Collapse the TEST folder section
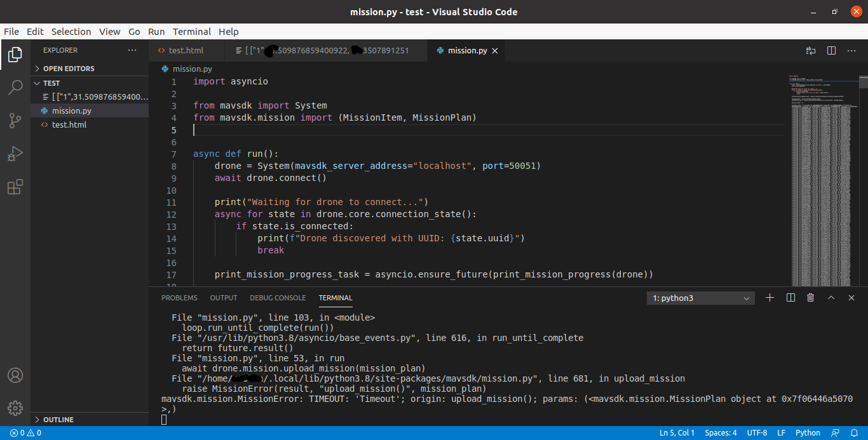Viewport: 868px width, 440px height. (90, 83)
